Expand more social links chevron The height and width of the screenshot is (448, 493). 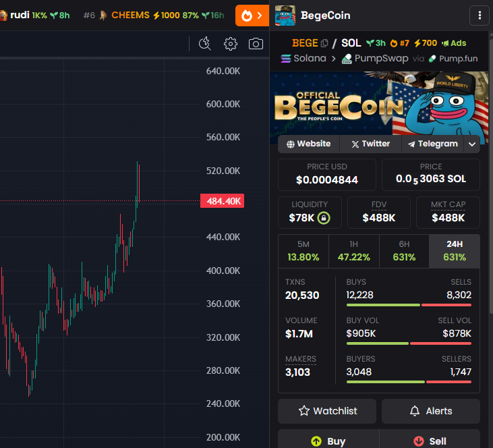(472, 144)
